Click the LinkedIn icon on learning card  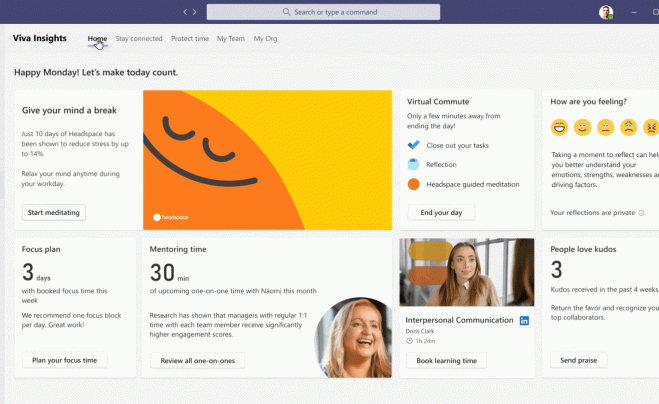pos(524,321)
